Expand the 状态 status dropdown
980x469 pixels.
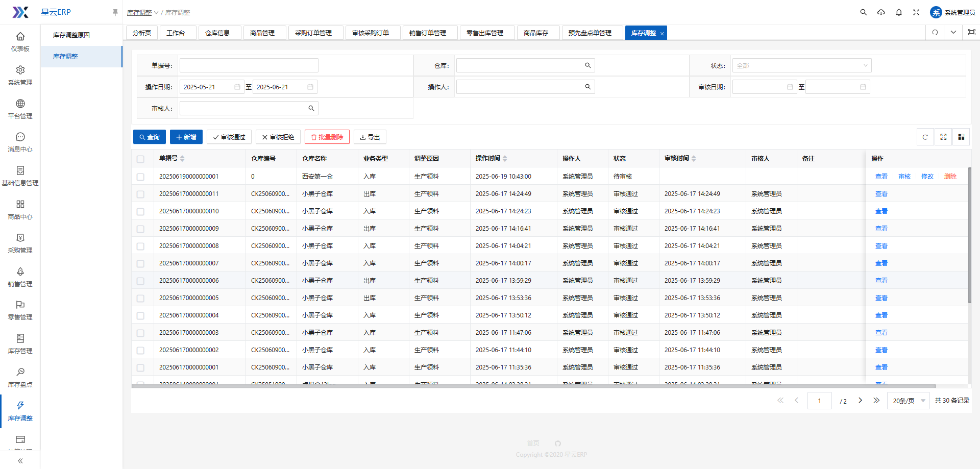(801, 65)
